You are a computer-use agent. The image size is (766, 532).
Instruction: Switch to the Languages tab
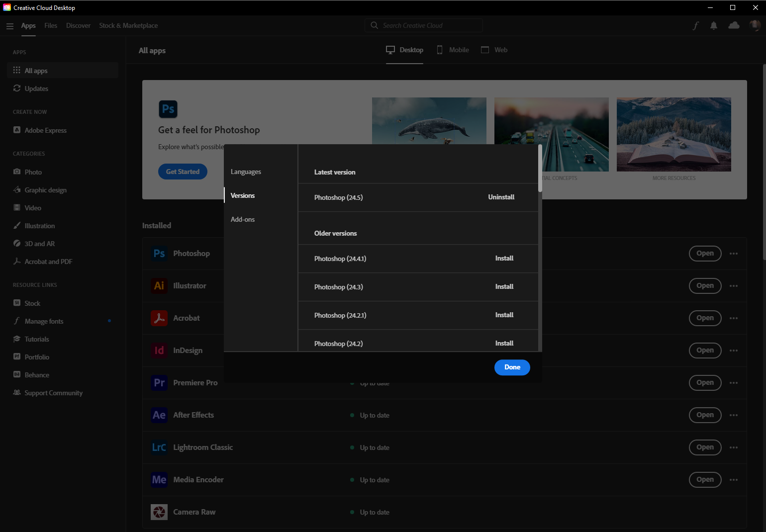[x=246, y=171]
